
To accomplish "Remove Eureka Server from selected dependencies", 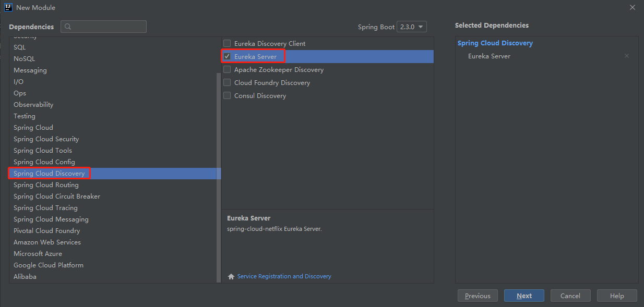I will tap(627, 56).
